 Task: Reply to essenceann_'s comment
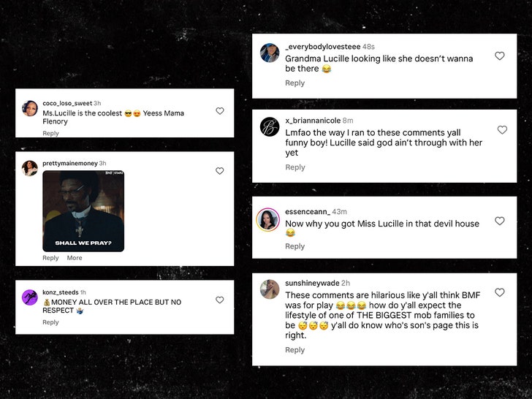(x=294, y=247)
